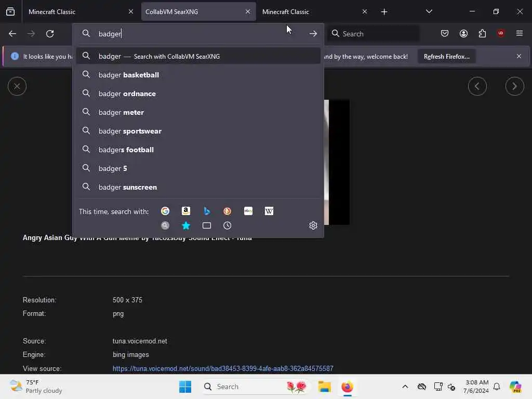Search this time with Bing
Screen dimensions: 532x399
click(207, 211)
